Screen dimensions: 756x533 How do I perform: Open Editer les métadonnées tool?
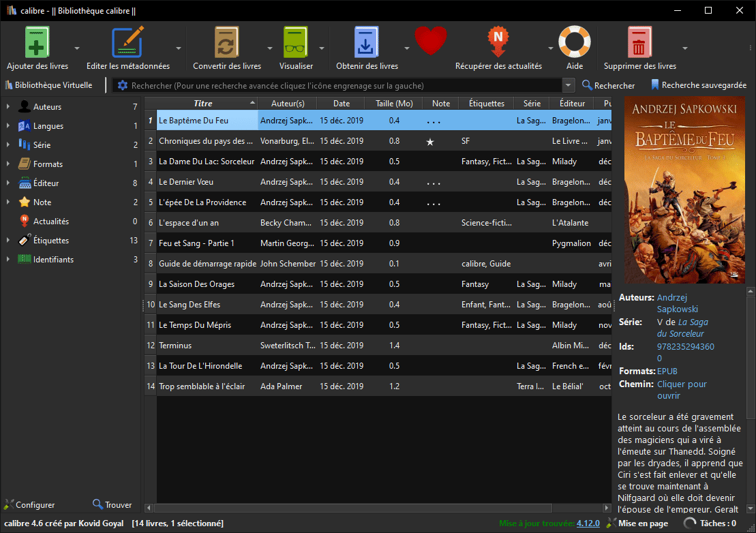[x=127, y=42]
